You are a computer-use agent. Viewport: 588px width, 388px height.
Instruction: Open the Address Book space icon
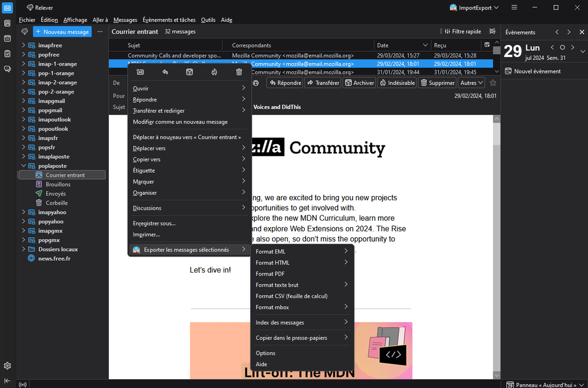(8, 24)
